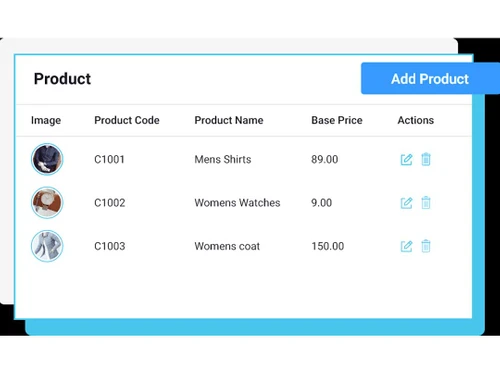The image size is (500, 375).
Task: Click the 150.00 base price value
Action: [328, 246]
